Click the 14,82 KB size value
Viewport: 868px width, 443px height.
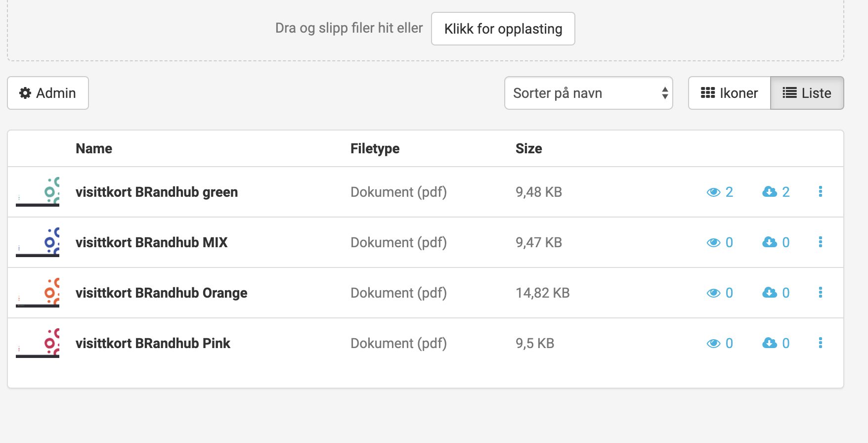pos(543,293)
